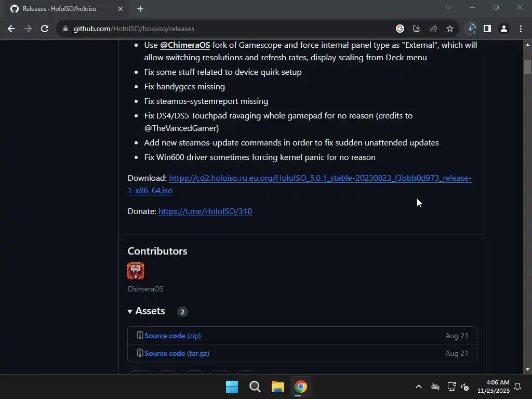The width and height of the screenshot is (532, 399).
Task: Open the t.me/HoloISO/310 donate link
Action: coord(205,211)
